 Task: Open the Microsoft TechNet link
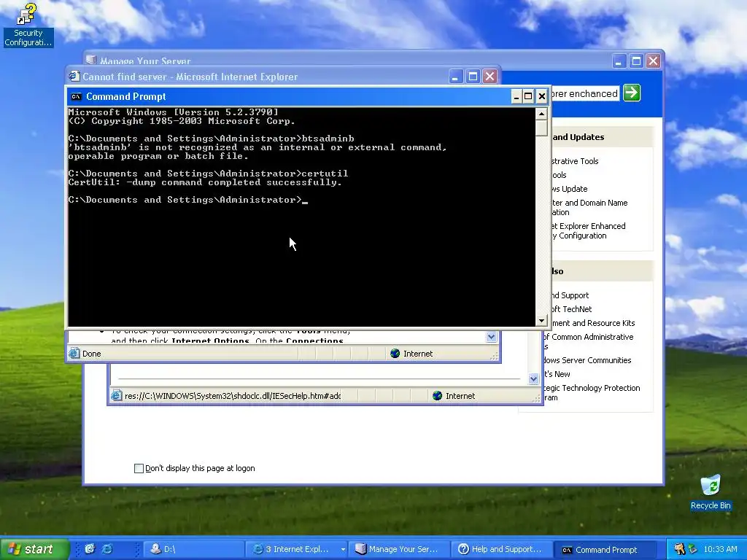[571, 309]
